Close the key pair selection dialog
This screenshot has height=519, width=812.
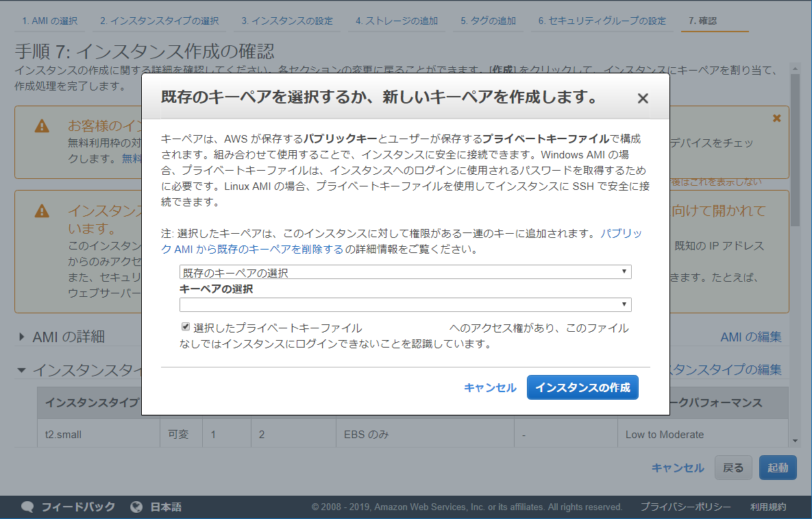click(x=643, y=98)
